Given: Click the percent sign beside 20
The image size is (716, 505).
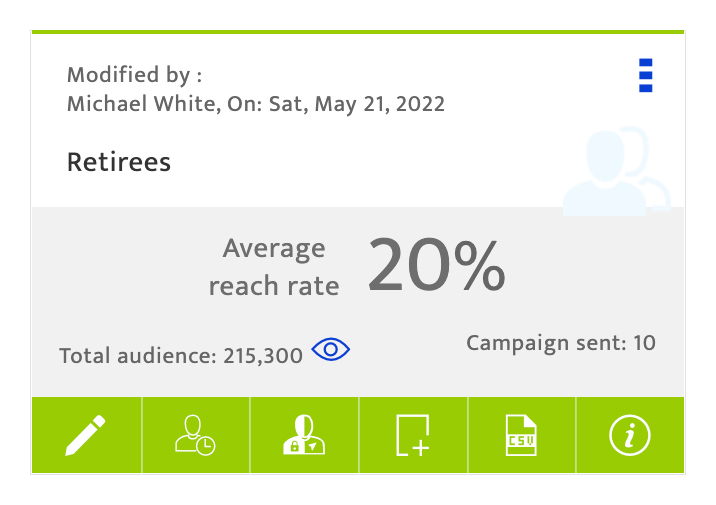Looking at the screenshot, I should click(480, 266).
